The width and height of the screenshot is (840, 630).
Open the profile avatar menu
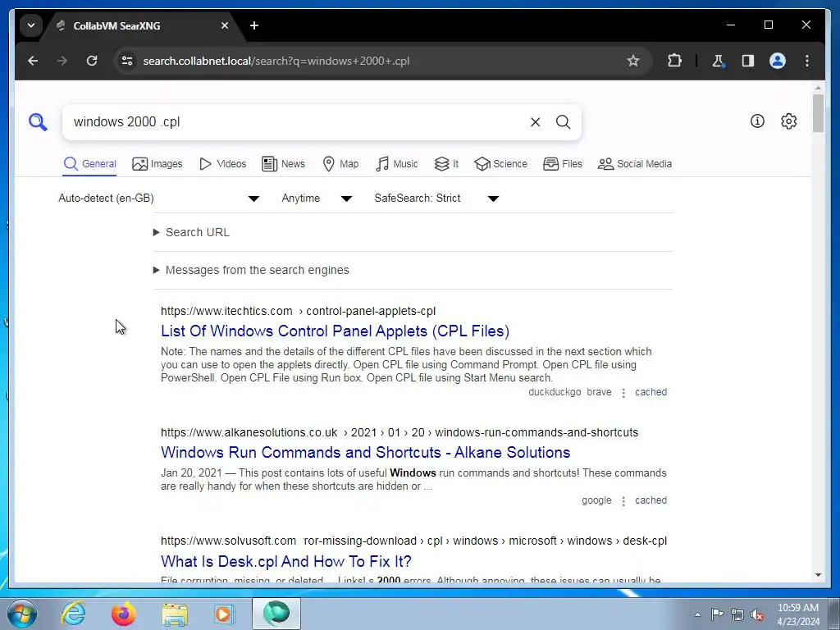(778, 61)
